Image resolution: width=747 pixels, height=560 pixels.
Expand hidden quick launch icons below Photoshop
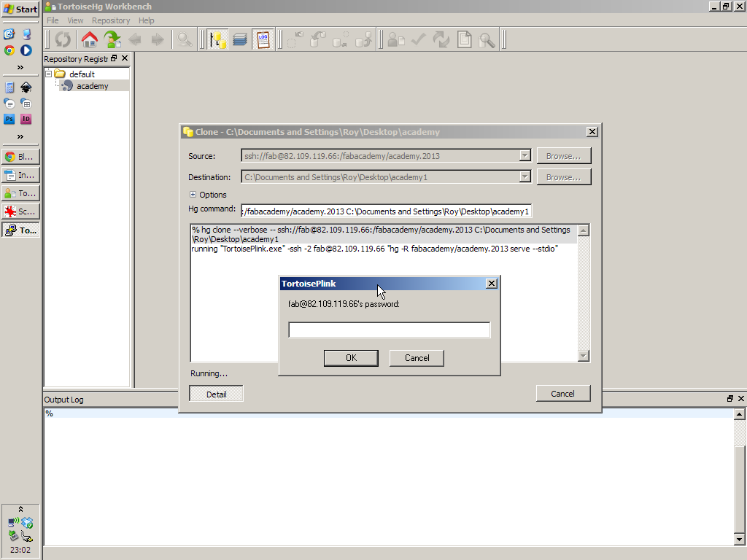(x=20, y=136)
